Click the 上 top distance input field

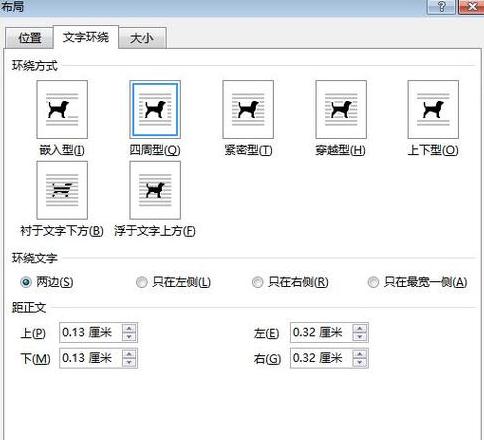(x=91, y=332)
